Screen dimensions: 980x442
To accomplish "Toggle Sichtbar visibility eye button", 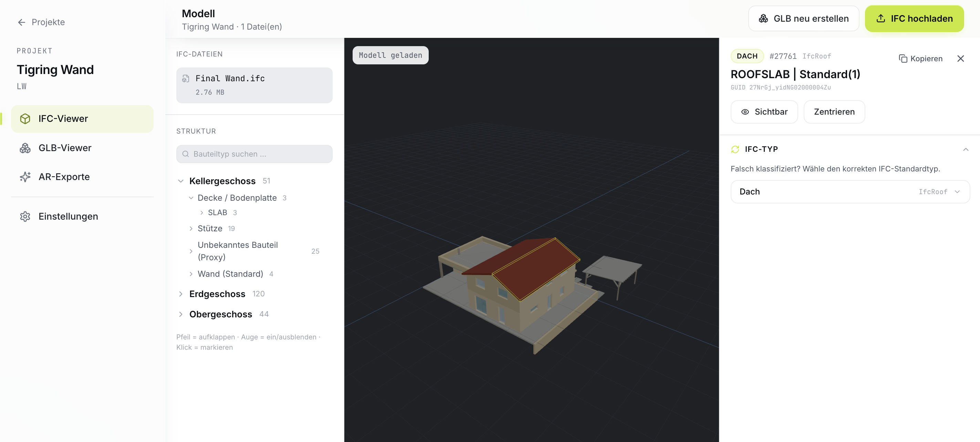I will [x=764, y=112].
